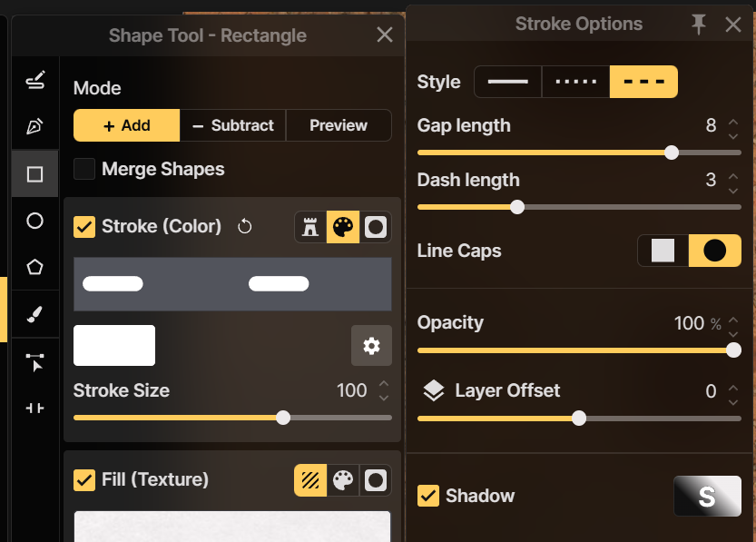Switch mode to Preview
This screenshot has height=542, width=756.
coord(339,125)
